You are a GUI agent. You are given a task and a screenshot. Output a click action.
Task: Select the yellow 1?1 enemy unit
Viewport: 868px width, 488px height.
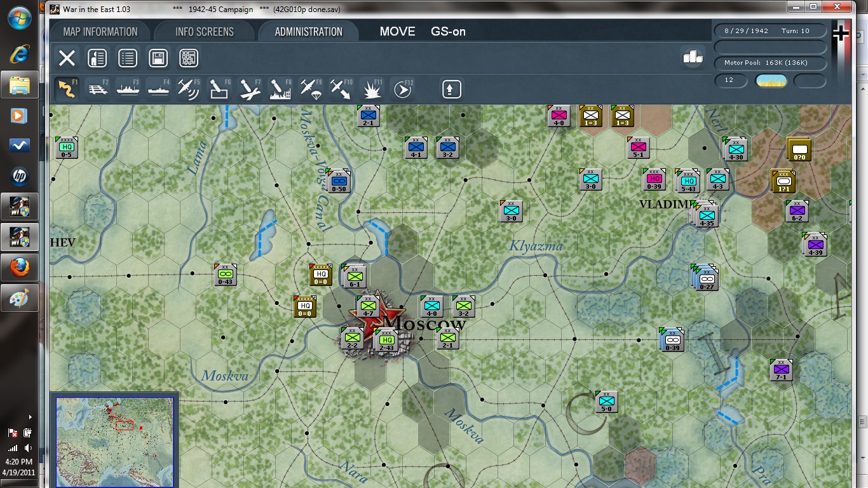click(x=783, y=180)
